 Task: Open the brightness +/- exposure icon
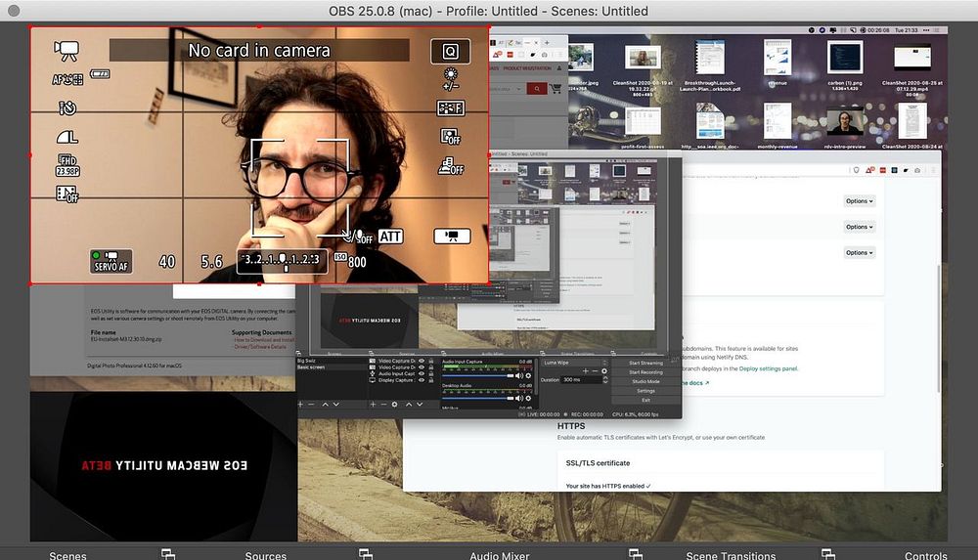coord(450,79)
